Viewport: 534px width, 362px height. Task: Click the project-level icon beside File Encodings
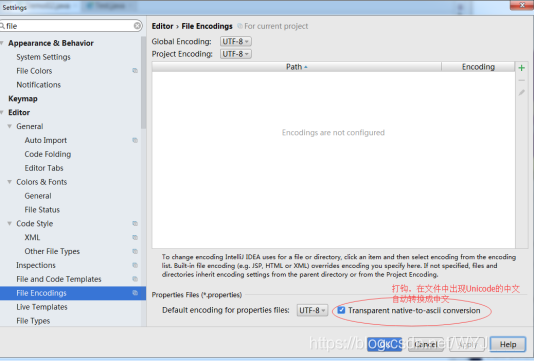tap(135, 293)
